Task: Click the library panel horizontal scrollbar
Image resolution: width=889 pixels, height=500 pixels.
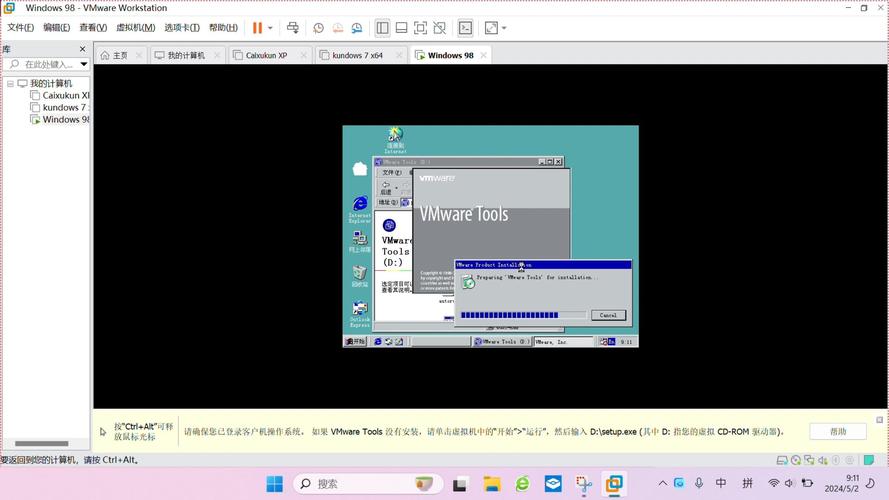Action: [41, 443]
